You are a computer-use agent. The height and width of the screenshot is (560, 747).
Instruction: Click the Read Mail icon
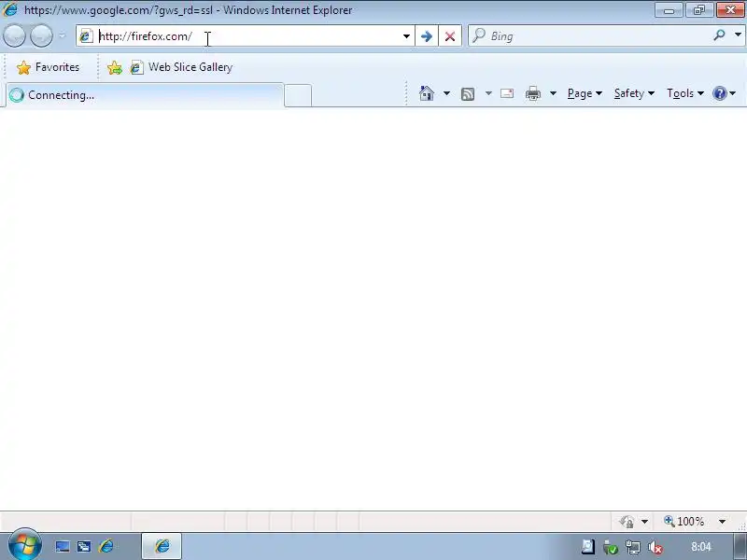pyautogui.click(x=507, y=93)
